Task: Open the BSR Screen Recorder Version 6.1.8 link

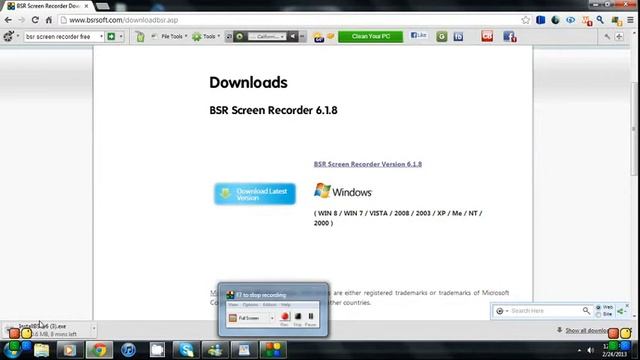Action: click(x=368, y=164)
